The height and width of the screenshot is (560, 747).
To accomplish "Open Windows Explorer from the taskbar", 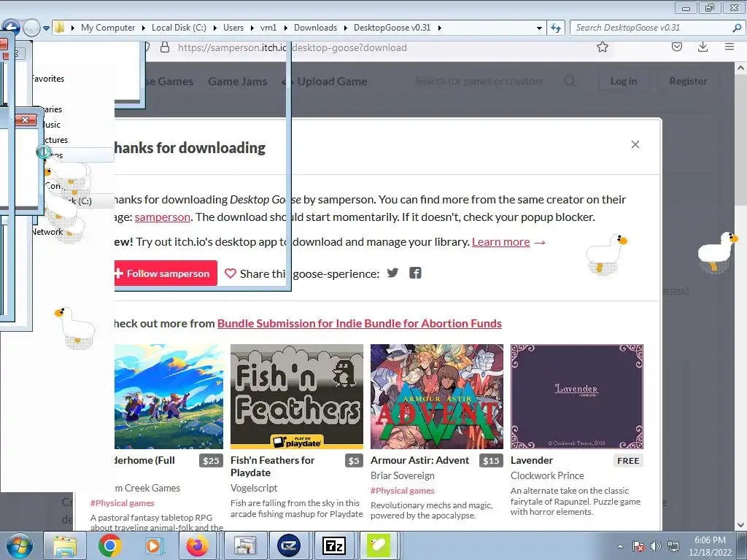I will coord(65,545).
